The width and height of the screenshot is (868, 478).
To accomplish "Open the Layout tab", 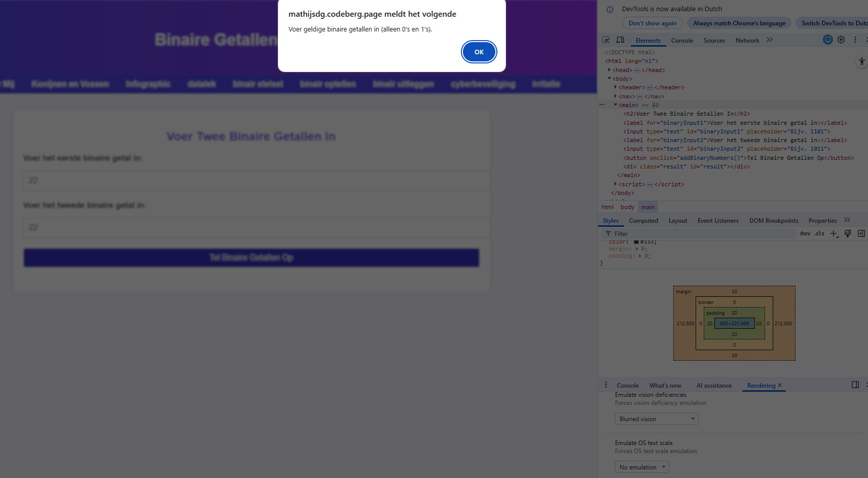I will (x=678, y=220).
